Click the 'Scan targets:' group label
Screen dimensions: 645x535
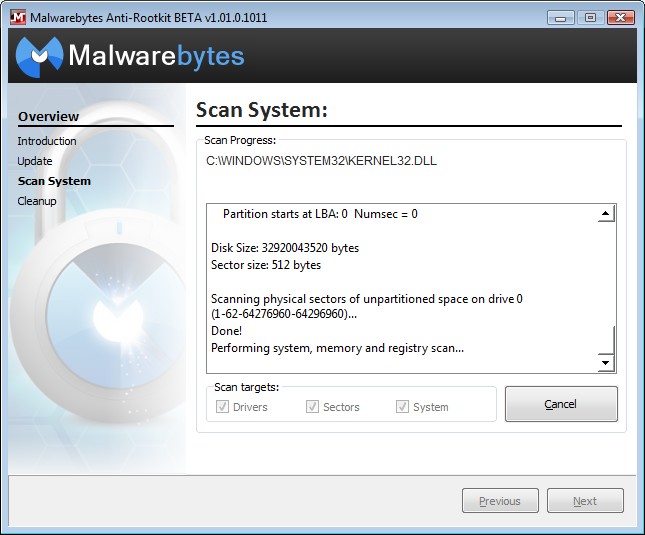[246, 387]
